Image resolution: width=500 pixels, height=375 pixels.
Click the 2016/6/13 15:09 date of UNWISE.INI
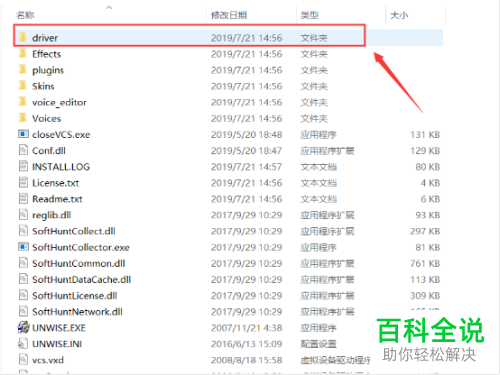pos(247,344)
